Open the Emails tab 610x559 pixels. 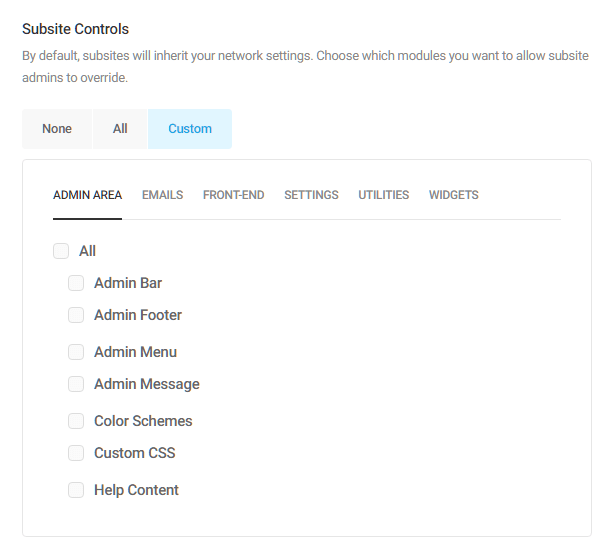pyautogui.click(x=162, y=195)
